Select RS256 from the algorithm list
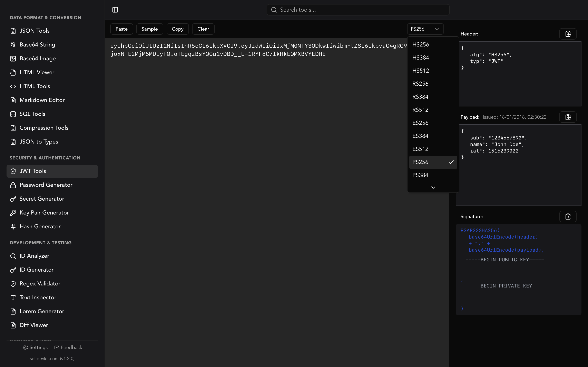The width and height of the screenshot is (588, 367). (x=420, y=84)
